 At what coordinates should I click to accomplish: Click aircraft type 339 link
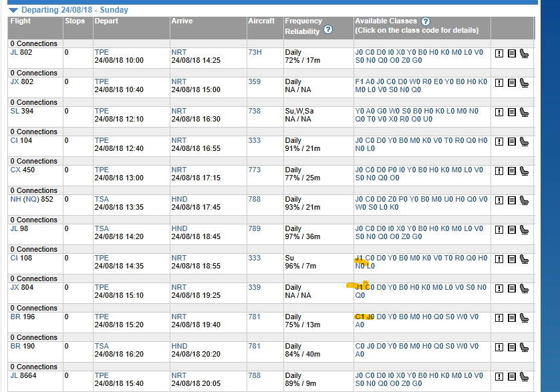pyautogui.click(x=255, y=287)
